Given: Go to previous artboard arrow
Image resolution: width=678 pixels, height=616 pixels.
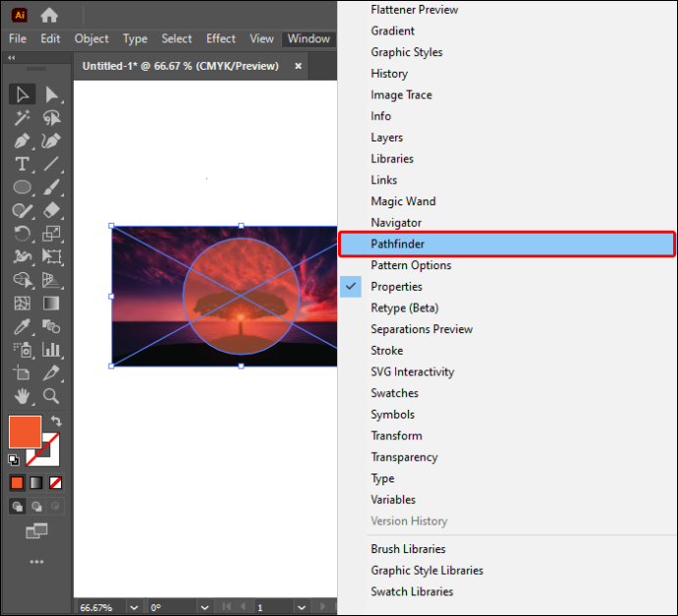Looking at the screenshot, I should pos(243,607).
